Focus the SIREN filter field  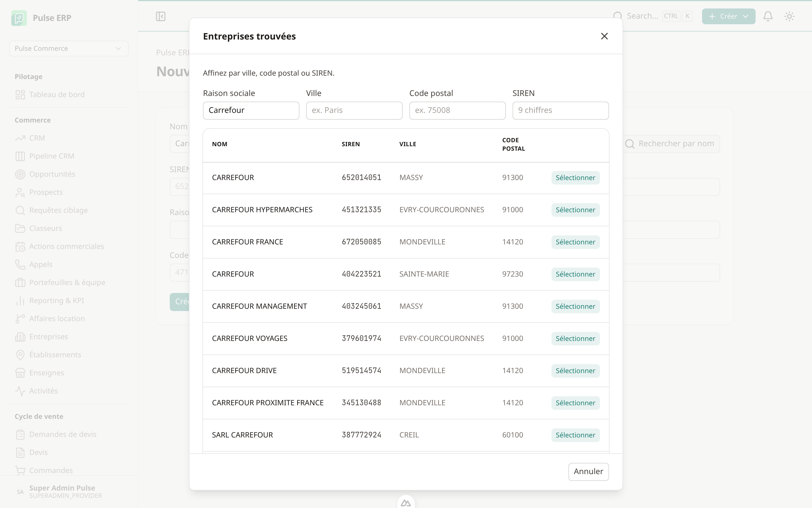click(x=560, y=111)
